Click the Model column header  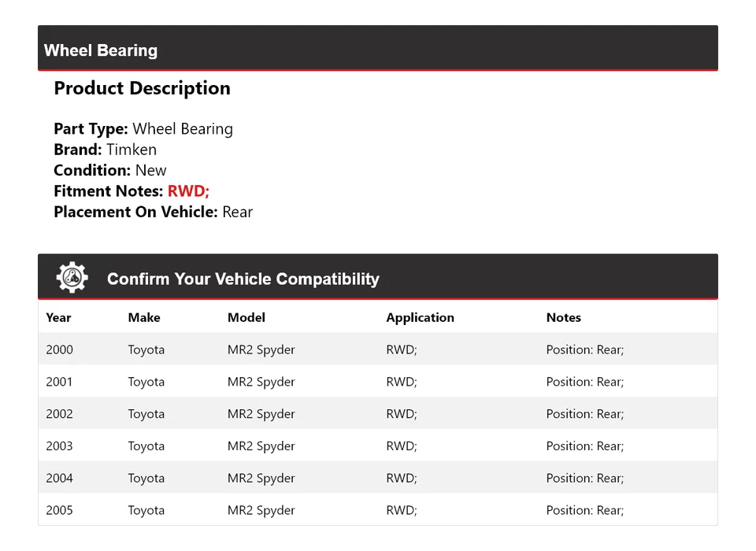pyautogui.click(x=246, y=318)
